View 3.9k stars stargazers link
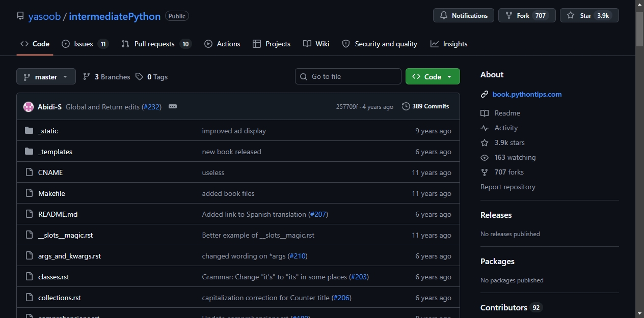Image resolution: width=644 pixels, height=318 pixels. click(503, 142)
